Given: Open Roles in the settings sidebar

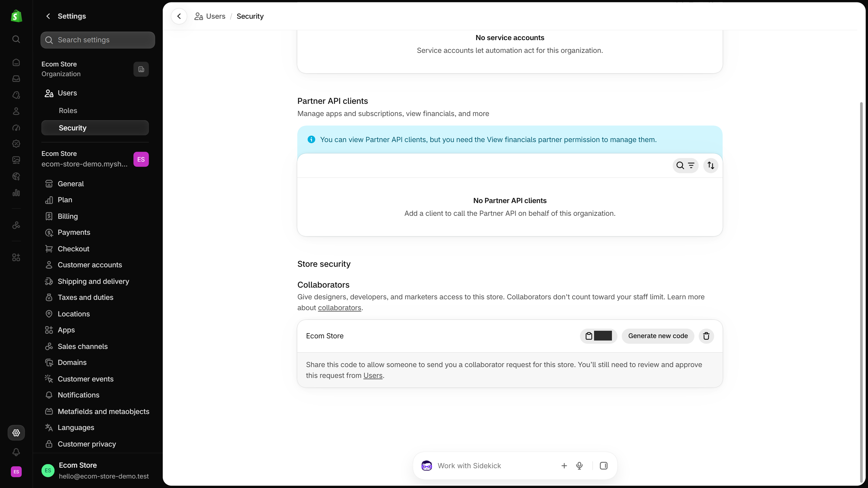Looking at the screenshot, I should tap(95, 110).
